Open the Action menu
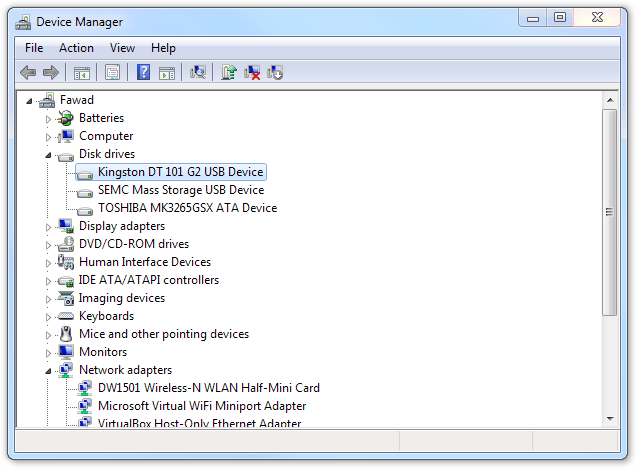Image resolution: width=638 pixels, height=469 pixels. pyautogui.click(x=76, y=48)
